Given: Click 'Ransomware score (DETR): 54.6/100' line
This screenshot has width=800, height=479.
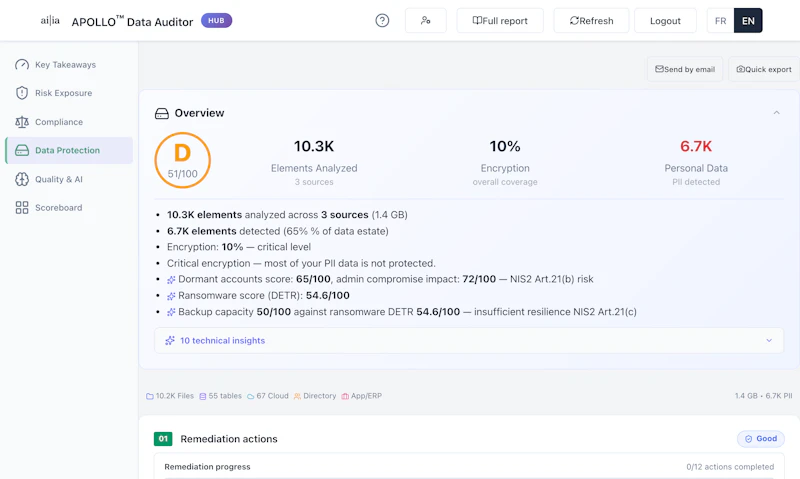Looking at the screenshot, I should [x=264, y=295].
